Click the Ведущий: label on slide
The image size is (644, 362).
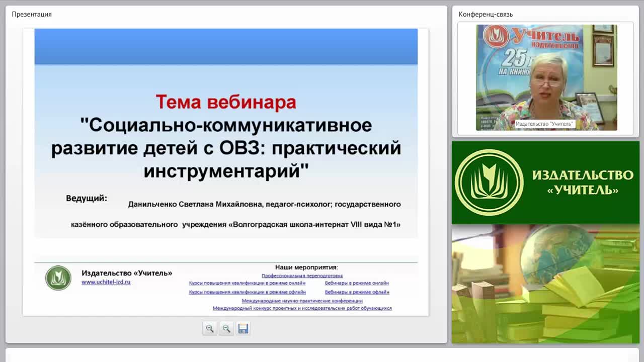tap(87, 198)
